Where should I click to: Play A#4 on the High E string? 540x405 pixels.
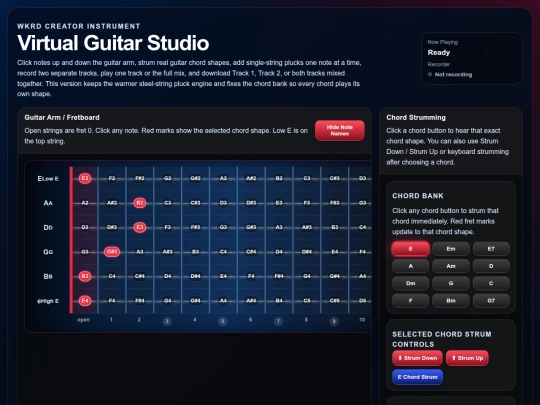pos(251,301)
